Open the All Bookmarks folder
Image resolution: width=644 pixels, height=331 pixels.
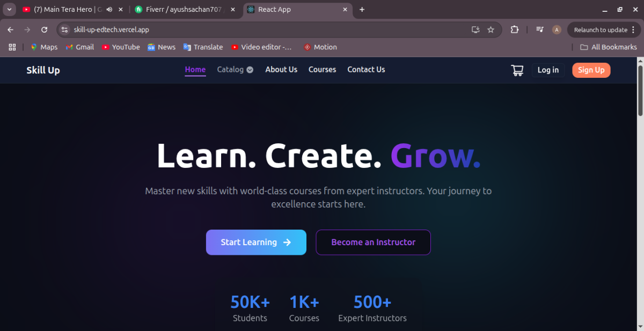609,47
